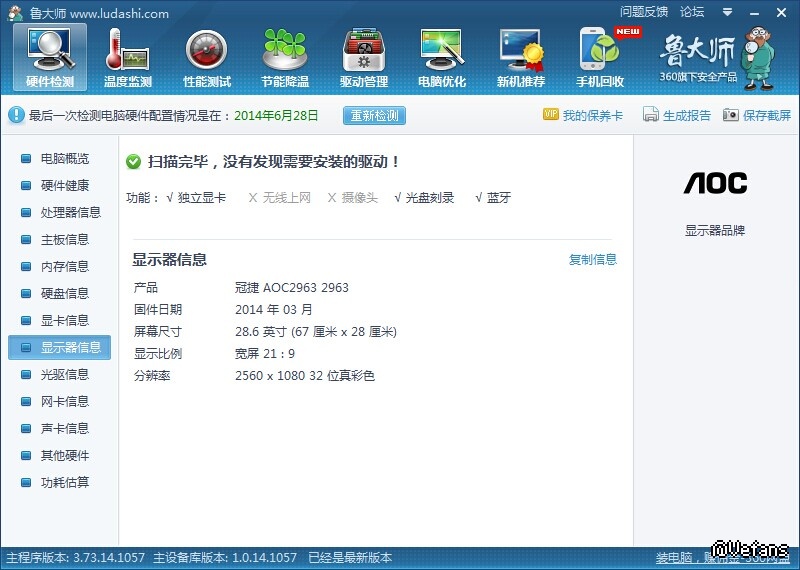Open the 温度监测 temperature monitor
800x570 pixels.
pos(128,57)
